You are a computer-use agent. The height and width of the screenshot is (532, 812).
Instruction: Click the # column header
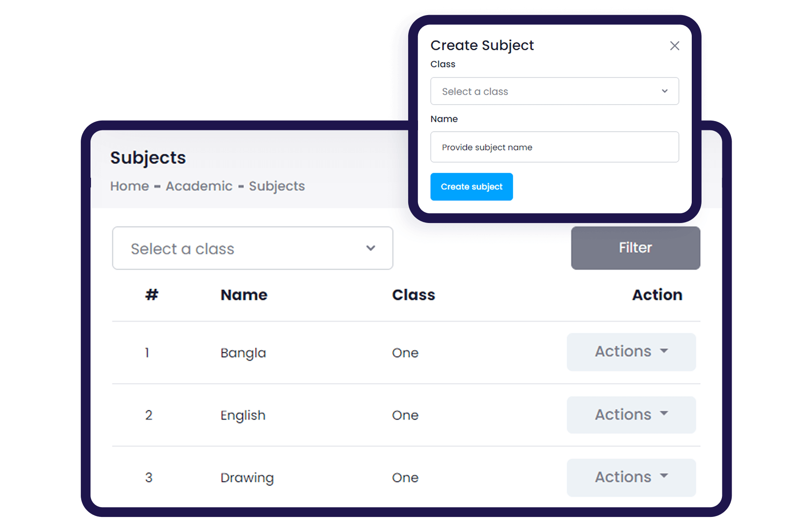[152, 295]
